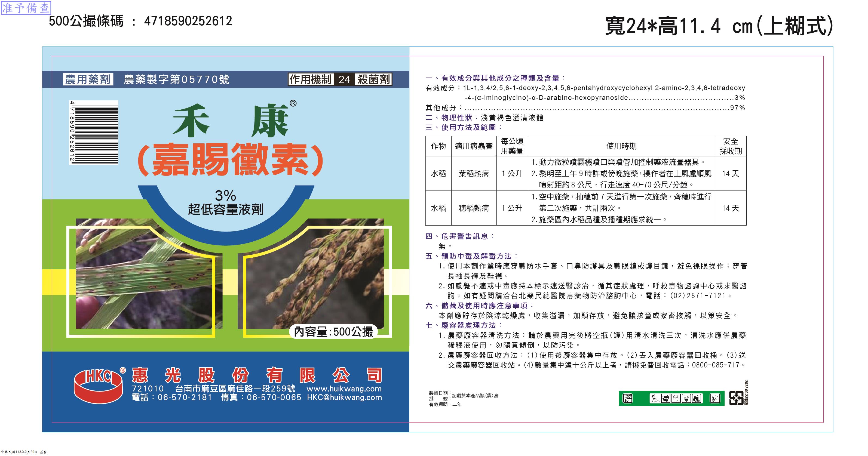868x456 pixels.
Task: Click the text 淺黃褐色澄清液體
Action: pos(512,118)
